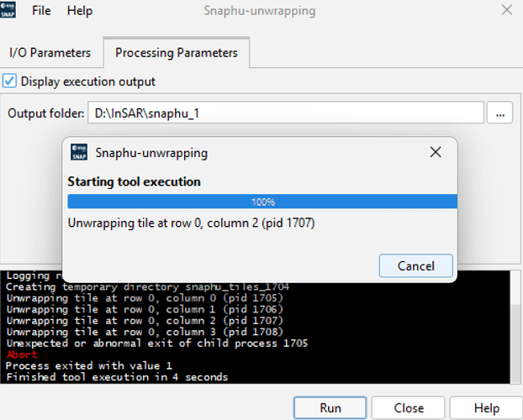Image resolution: width=523 pixels, height=420 pixels.
Task: Click dialog status text 'Unwrapping tile at row 0'
Action: 191,223
